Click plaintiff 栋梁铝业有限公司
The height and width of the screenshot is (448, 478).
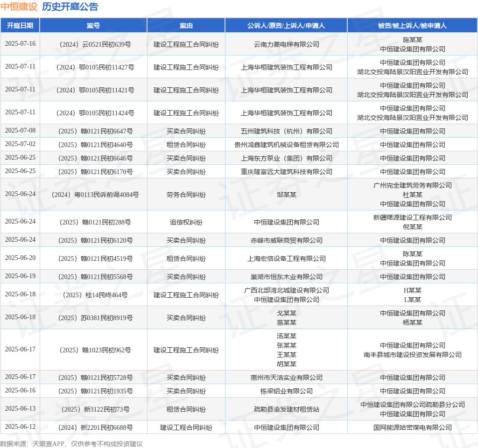click(287, 392)
